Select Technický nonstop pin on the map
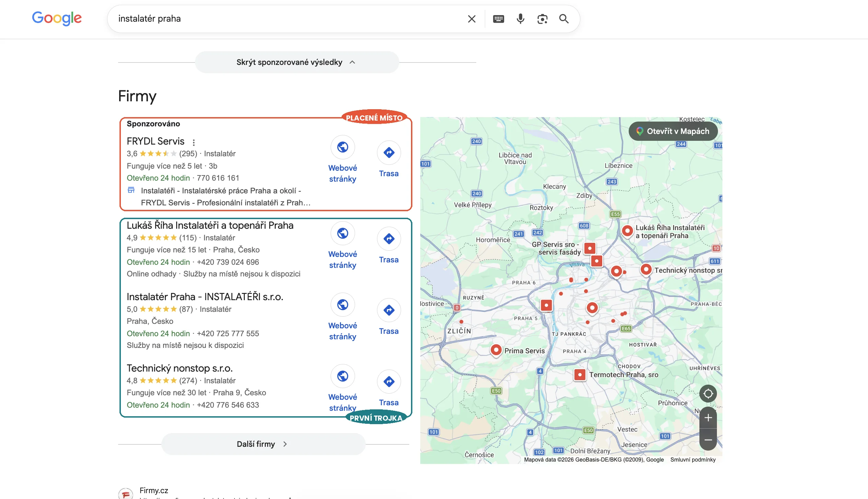This screenshot has width=868, height=499. (x=646, y=270)
